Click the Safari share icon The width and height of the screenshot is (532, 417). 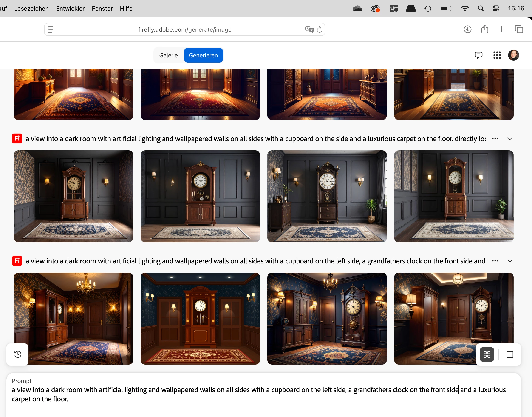[x=484, y=29]
